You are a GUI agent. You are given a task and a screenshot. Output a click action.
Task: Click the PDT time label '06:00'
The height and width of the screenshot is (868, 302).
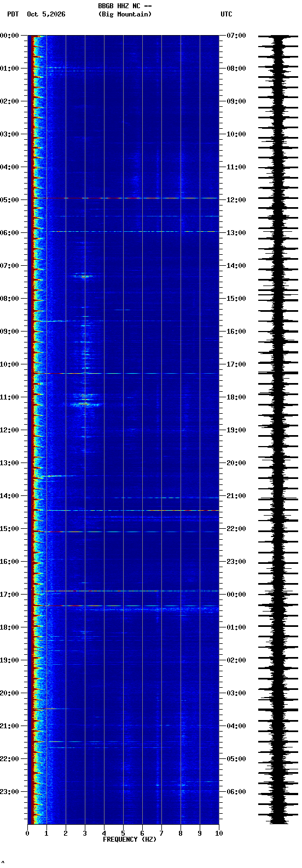tap(9, 233)
